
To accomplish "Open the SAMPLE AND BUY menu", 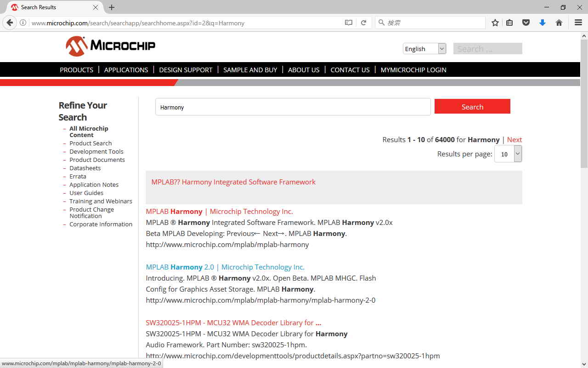I will 250,70.
